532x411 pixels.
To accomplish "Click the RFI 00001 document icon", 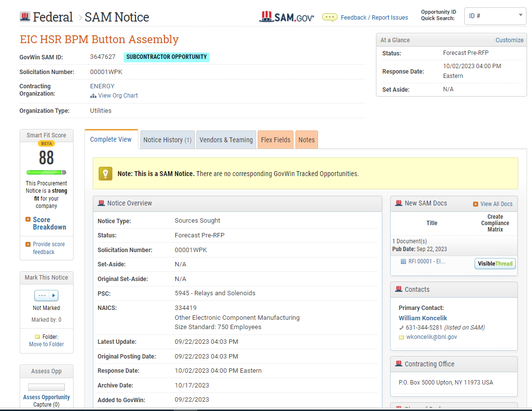I will (403, 261).
